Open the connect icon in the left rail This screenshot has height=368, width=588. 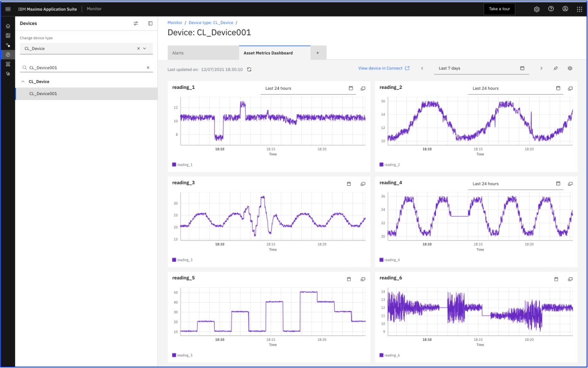click(x=8, y=45)
